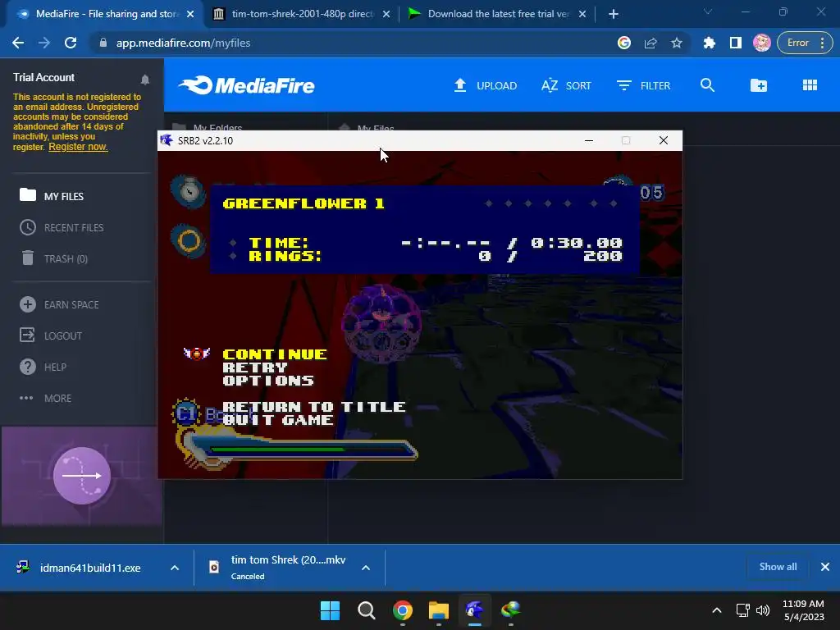This screenshot has width=840, height=630.
Task: Open the AZ Sort option
Action: [x=566, y=85]
